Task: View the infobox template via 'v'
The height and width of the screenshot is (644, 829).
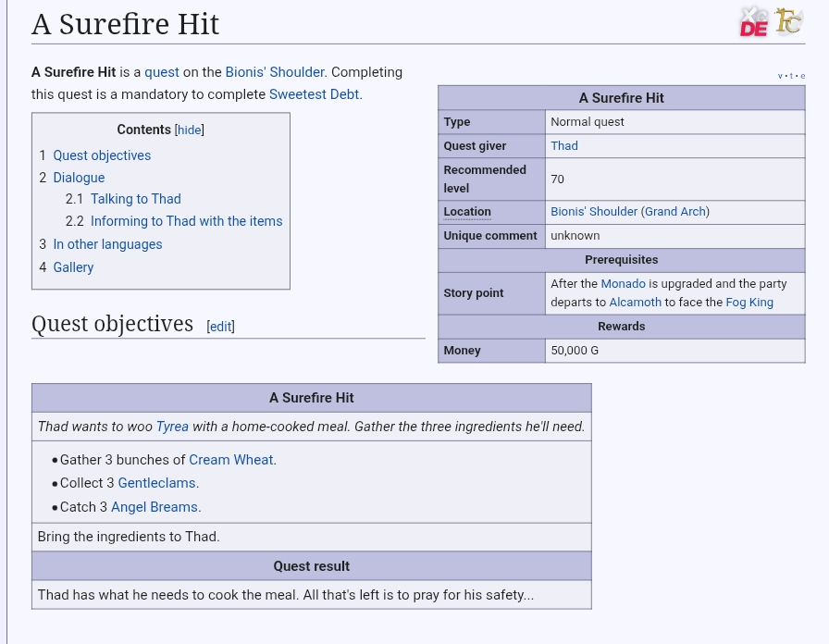Action: pos(780,76)
